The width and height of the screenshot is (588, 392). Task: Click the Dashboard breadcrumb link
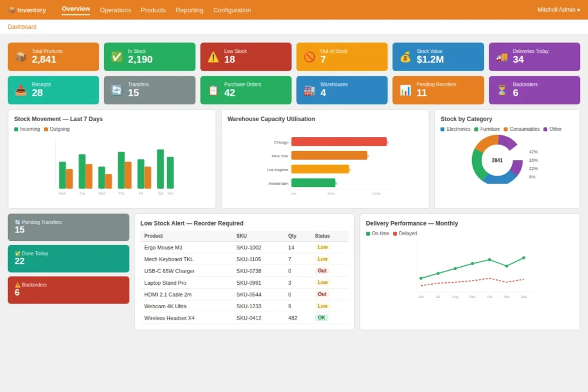click(x=22, y=27)
